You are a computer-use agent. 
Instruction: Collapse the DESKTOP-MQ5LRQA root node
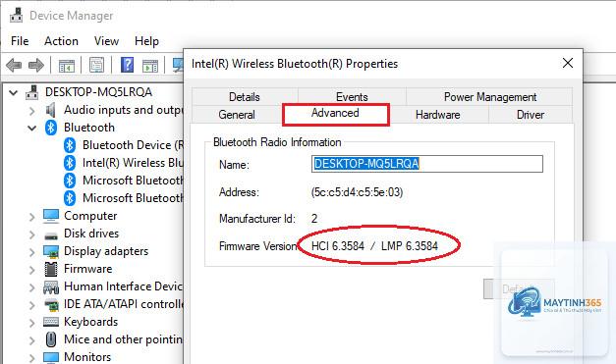(x=14, y=92)
